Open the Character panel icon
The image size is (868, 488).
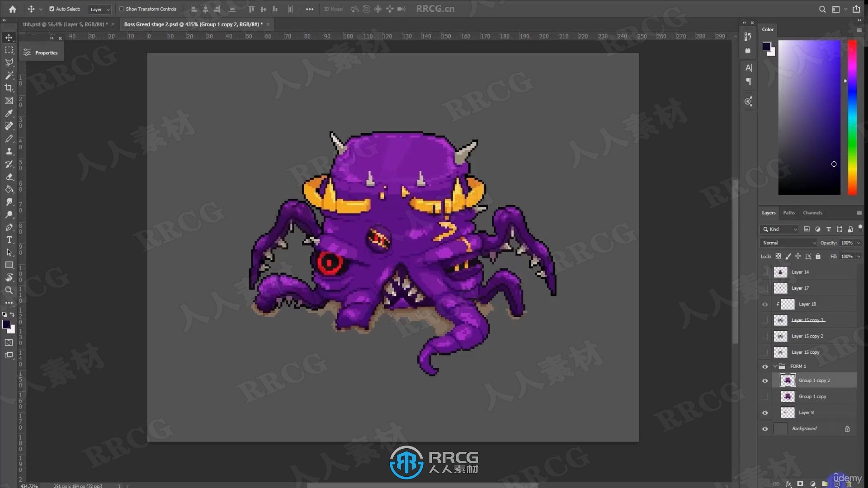point(749,68)
